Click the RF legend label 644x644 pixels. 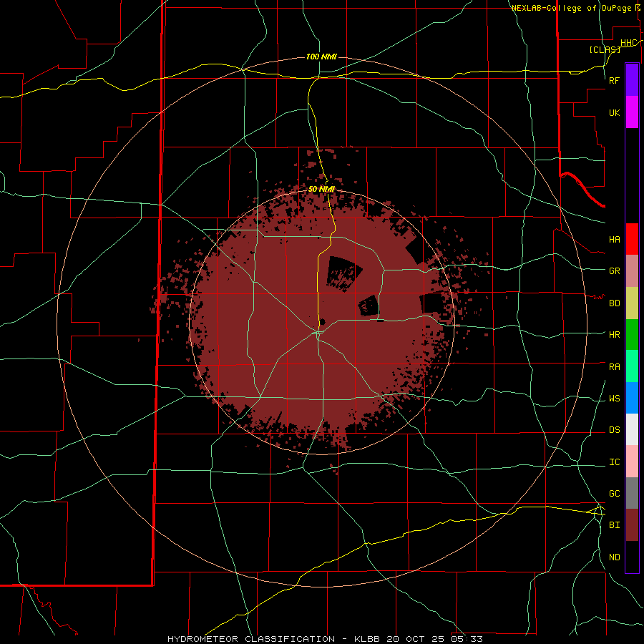614,80
